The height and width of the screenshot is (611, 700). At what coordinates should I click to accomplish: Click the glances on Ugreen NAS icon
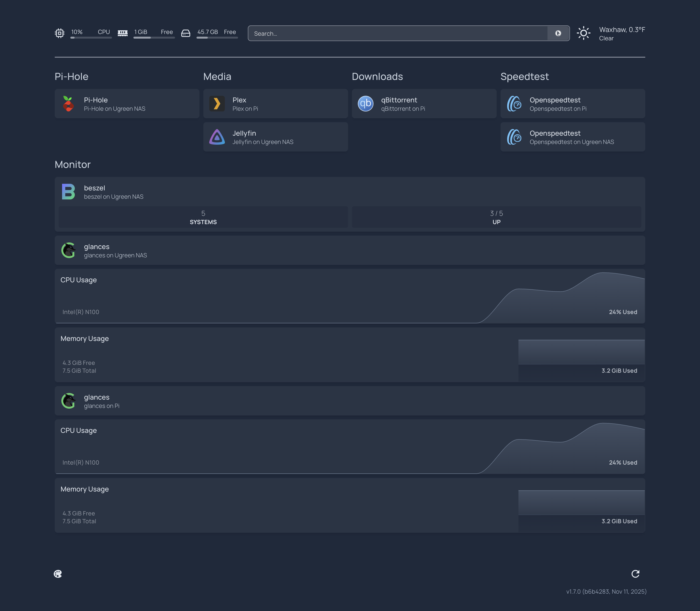[x=68, y=250]
